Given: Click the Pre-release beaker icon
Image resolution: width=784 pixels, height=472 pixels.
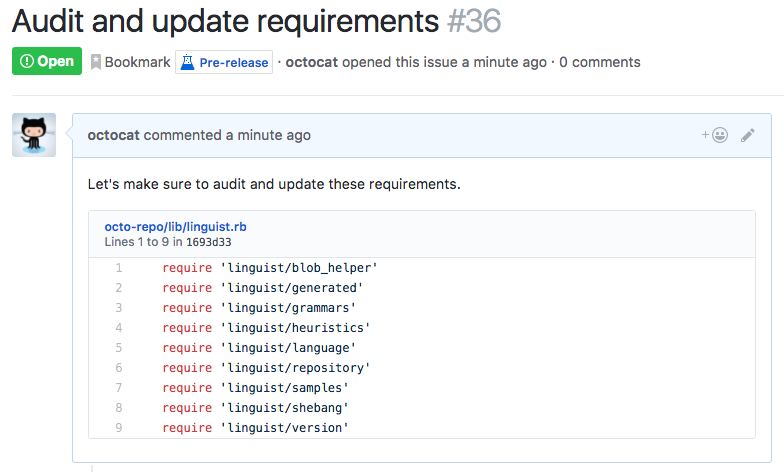Looking at the screenshot, I should [x=187, y=62].
